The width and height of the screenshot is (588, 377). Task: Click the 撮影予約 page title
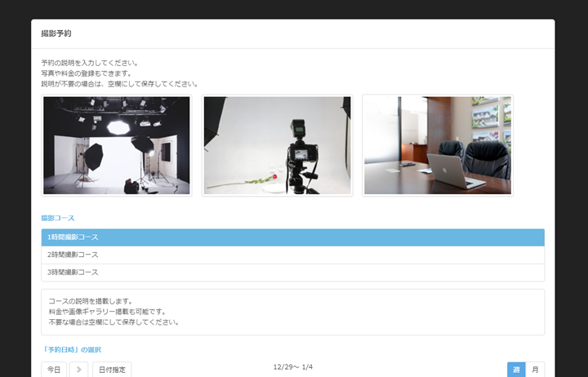pyautogui.click(x=56, y=34)
